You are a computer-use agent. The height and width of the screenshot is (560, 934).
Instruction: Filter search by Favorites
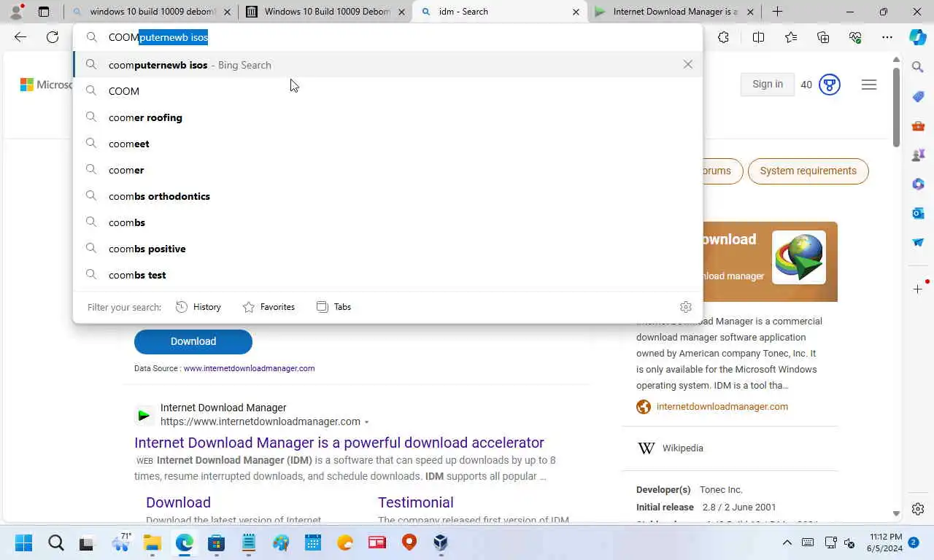coord(269,307)
